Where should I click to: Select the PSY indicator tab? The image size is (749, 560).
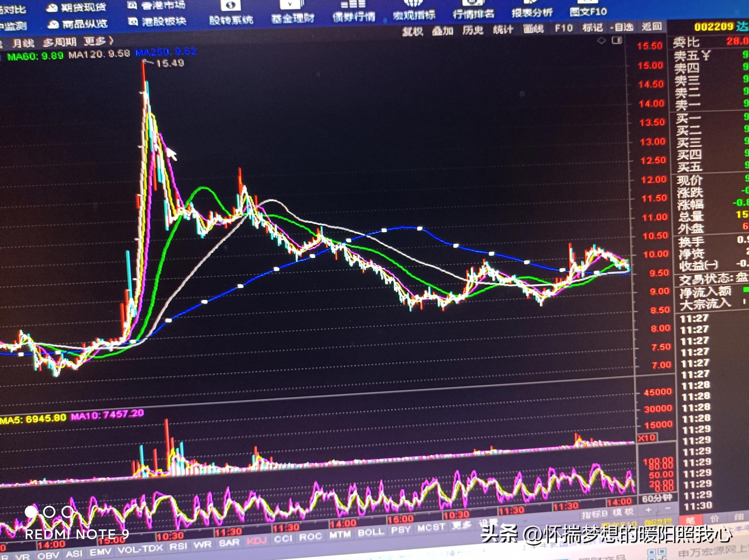pos(401,530)
